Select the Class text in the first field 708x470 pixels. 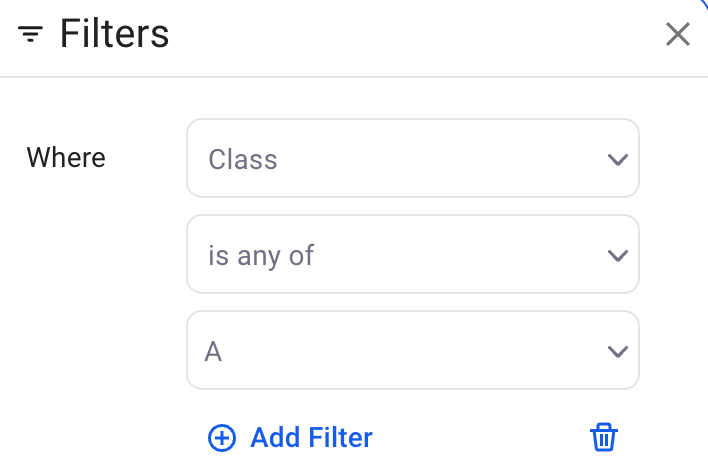coord(242,159)
